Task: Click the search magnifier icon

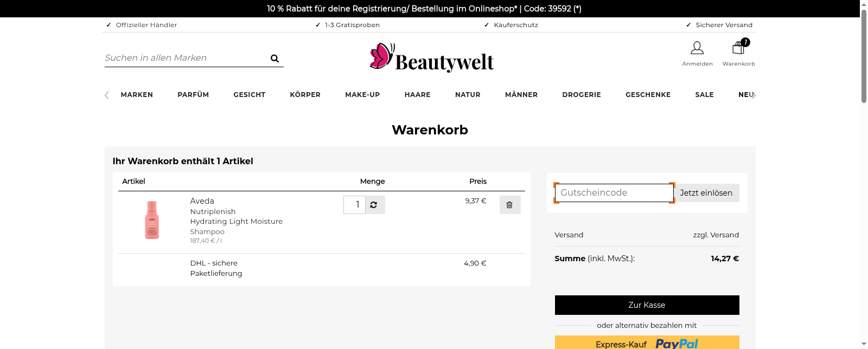Action: tap(275, 59)
